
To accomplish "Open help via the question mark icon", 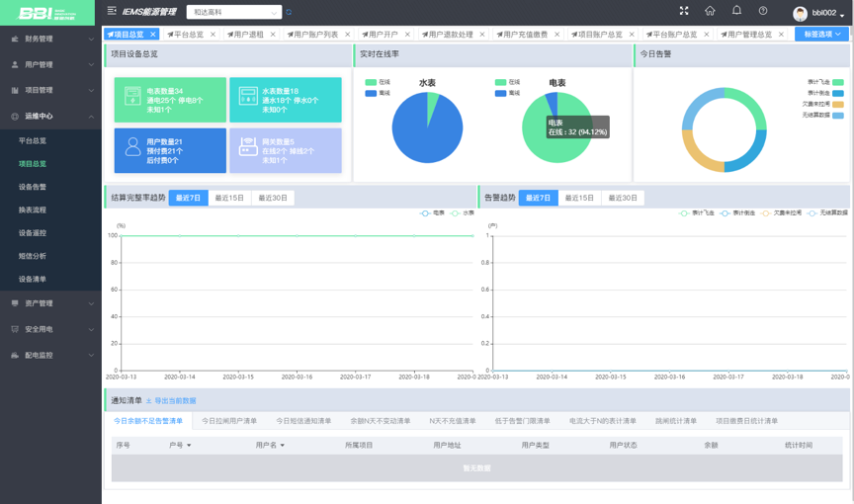I will 763,10.
